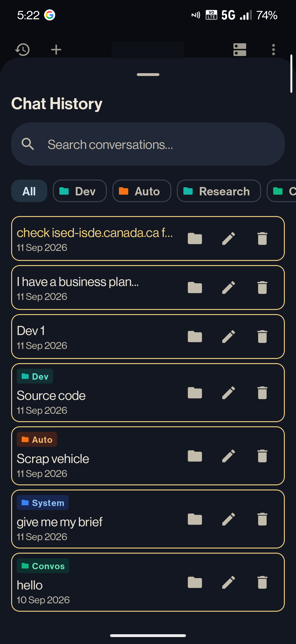
Task: Edit the 'give me my brief' title
Action: click(229, 519)
